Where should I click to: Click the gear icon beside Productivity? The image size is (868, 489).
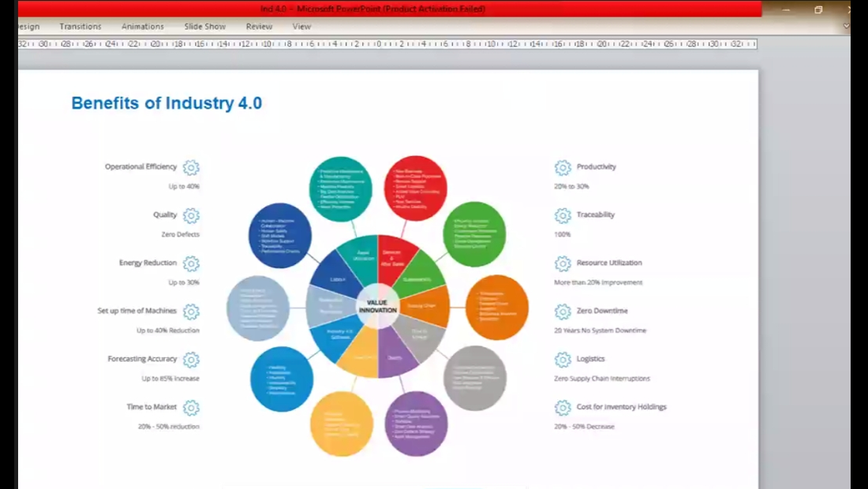coord(563,167)
